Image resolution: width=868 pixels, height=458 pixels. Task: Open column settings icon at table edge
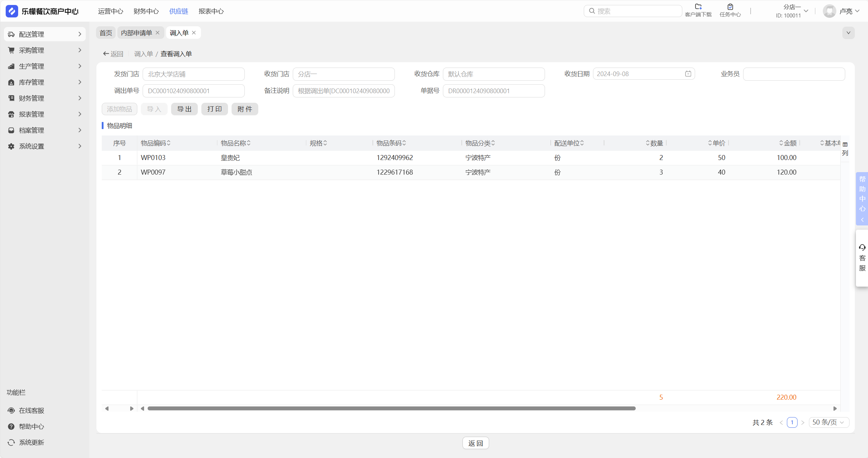tap(845, 144)
